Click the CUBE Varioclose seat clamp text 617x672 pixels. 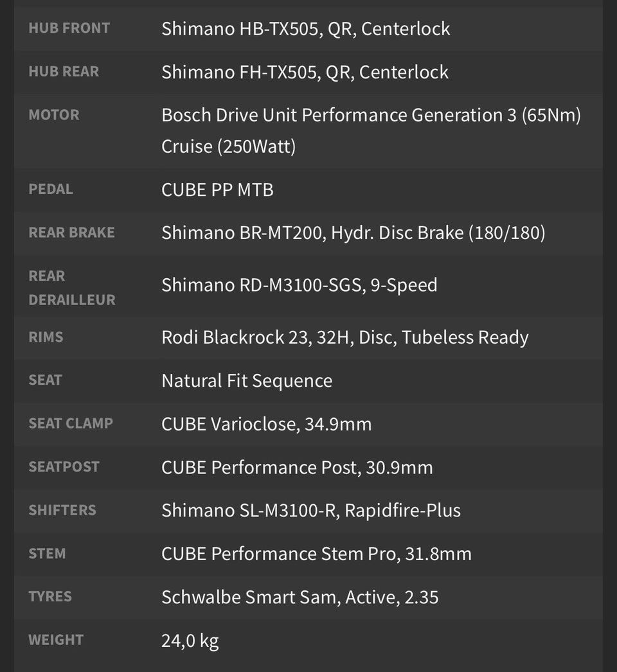(266, 424)
